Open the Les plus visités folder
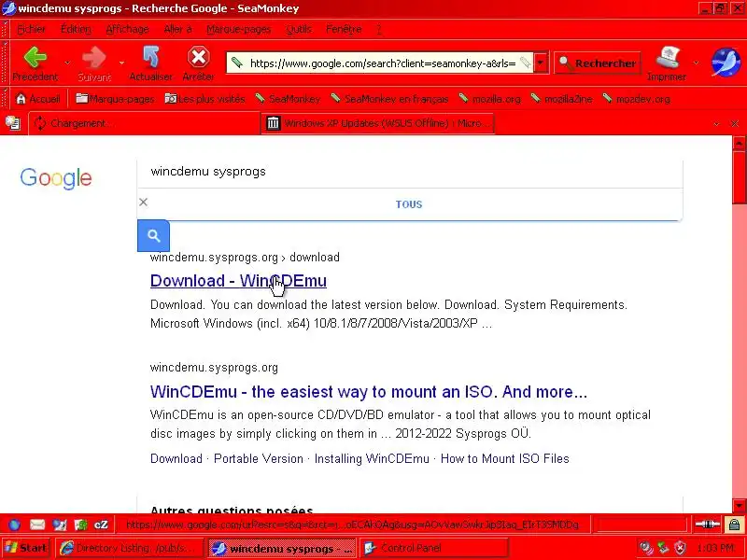 click(x=204, y=99)
